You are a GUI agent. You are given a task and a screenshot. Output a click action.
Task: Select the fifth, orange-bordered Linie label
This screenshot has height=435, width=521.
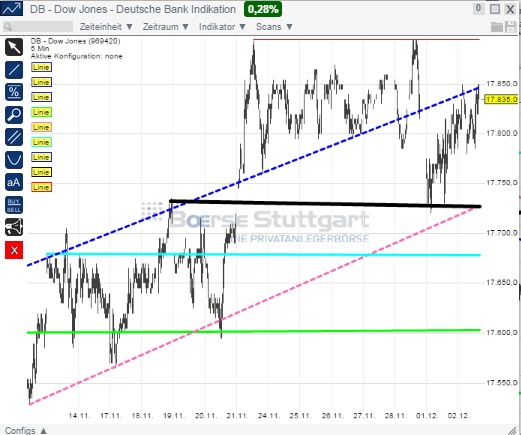click(x=41, y=127)
